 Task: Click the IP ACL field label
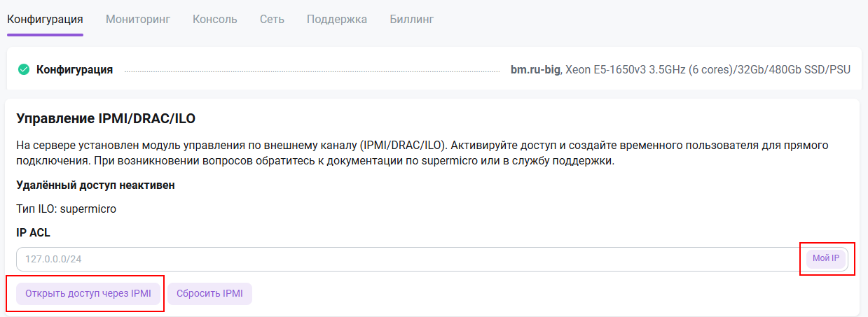click(x=33, y=232)
